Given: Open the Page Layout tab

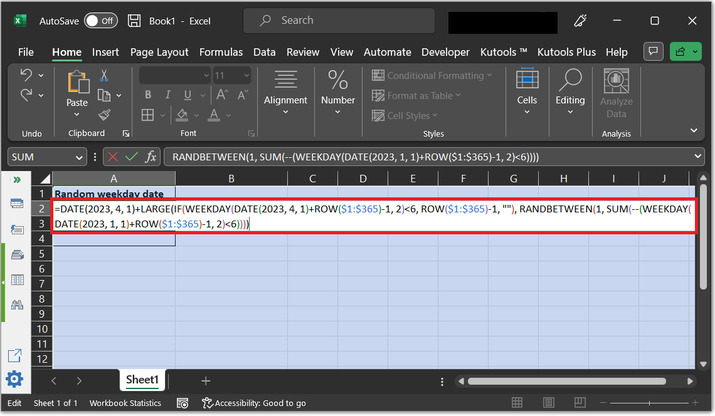Looking at the screenshot, I should coord(159,52).
